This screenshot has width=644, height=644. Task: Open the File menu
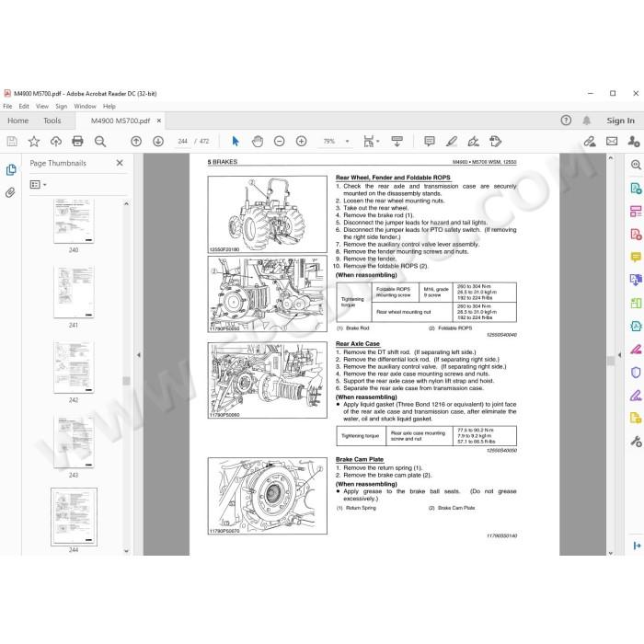[x=7, y=106]
